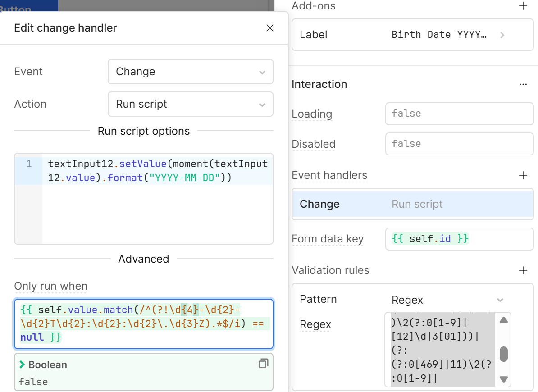Add a new event handler
Image resolution: width=538 pixels, height=392 pixels.
pos(523,175)
